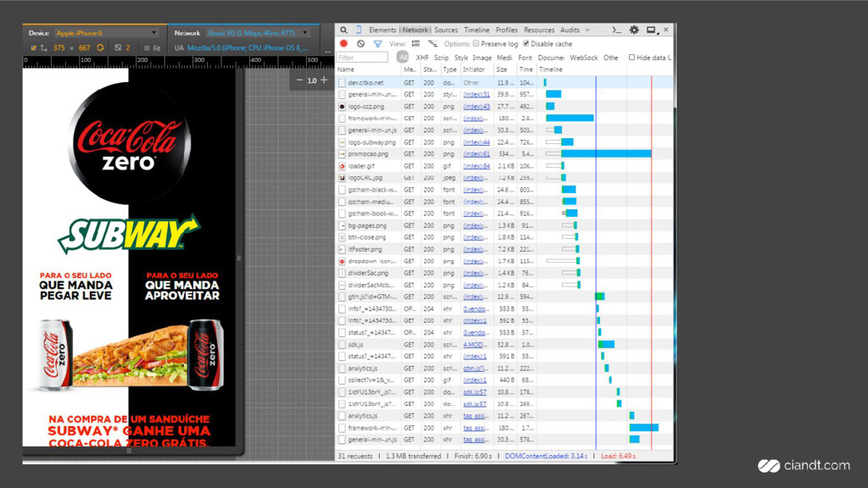Click icon of dropdown icon png row
The height and width of the screenshot is (488, 868).
pyautogui.click(x=342, y=261)
